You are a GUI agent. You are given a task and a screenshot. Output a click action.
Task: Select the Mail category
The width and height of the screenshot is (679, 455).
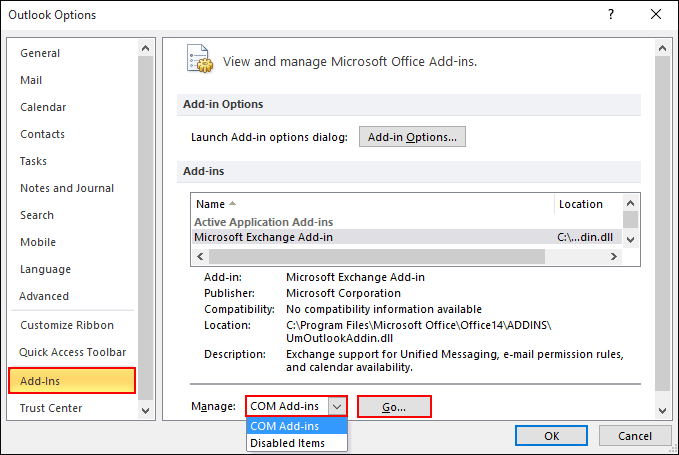(31, 80)
